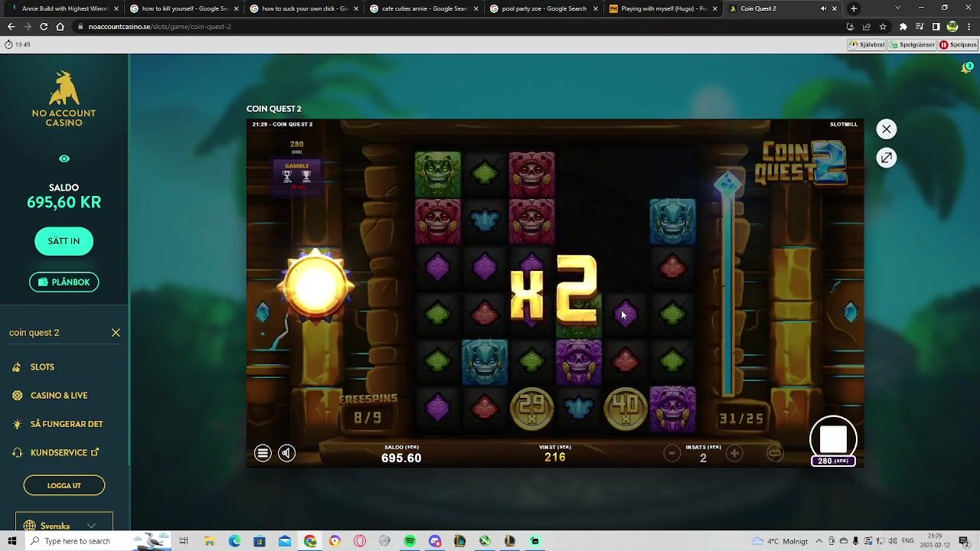Image resolution: width=980 pixels, height=551 pixels.
Task: Click the coin quest 2 search field
Action: [54, 333]
